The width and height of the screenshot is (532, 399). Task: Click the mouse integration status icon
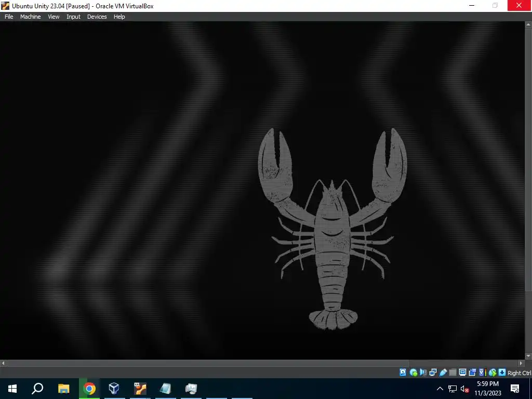(493, 373)
